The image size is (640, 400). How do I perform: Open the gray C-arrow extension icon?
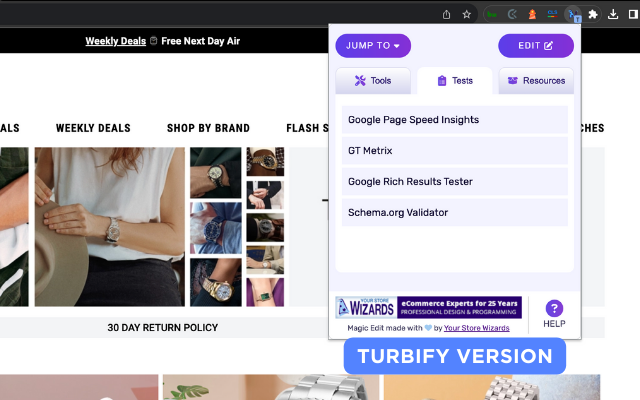[x=512, y=15]
